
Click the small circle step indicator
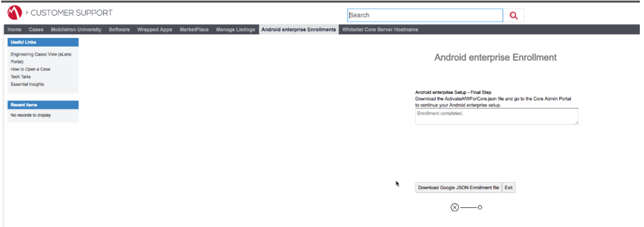click(480, 207)
